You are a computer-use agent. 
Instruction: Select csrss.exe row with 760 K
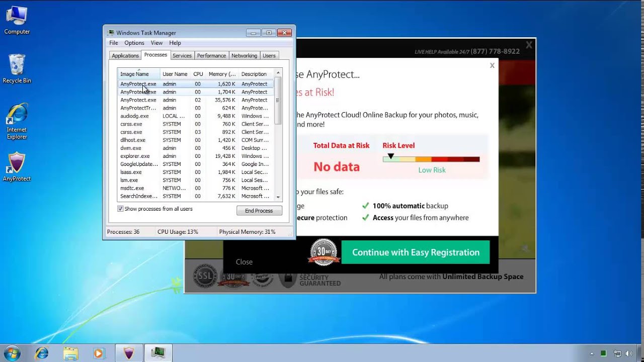point(196,124)
